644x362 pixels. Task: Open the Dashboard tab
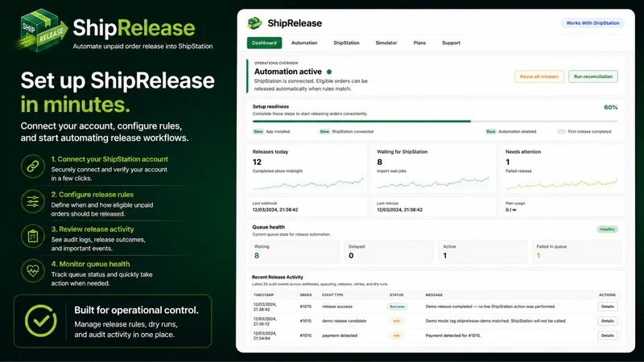[x=264, y=43]
